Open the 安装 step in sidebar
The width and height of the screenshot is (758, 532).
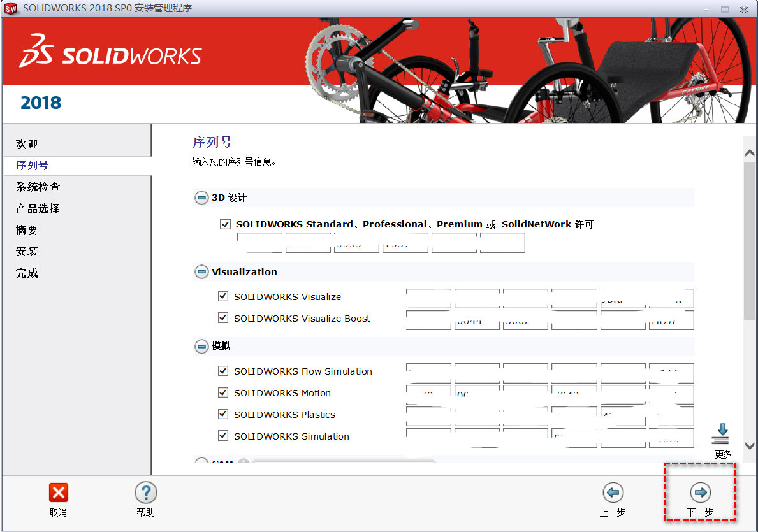27,251
